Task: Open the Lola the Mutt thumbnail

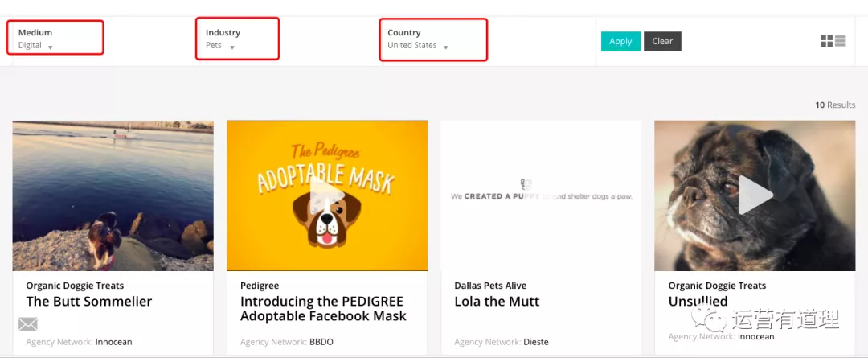Action: [541, 195]
